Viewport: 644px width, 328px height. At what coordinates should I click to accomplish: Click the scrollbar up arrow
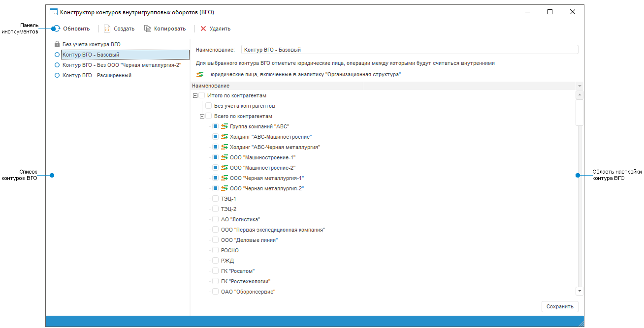(580, 95)
